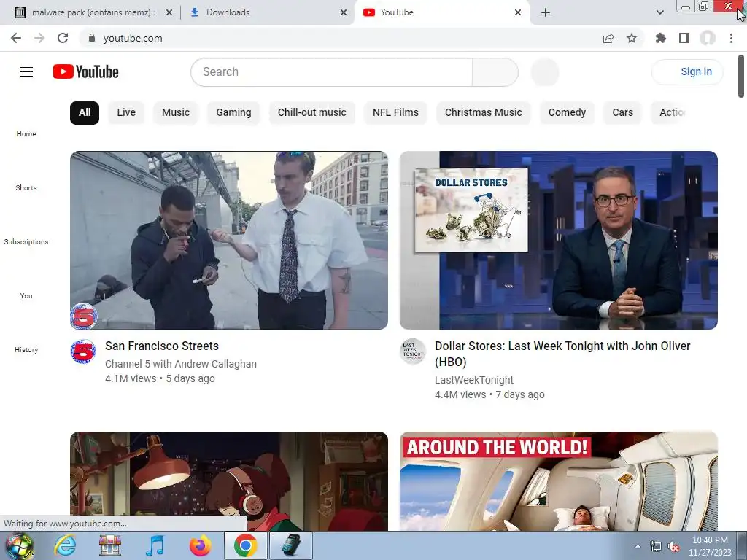Open the Dollar Stores video thumbnail

[558, 240]
